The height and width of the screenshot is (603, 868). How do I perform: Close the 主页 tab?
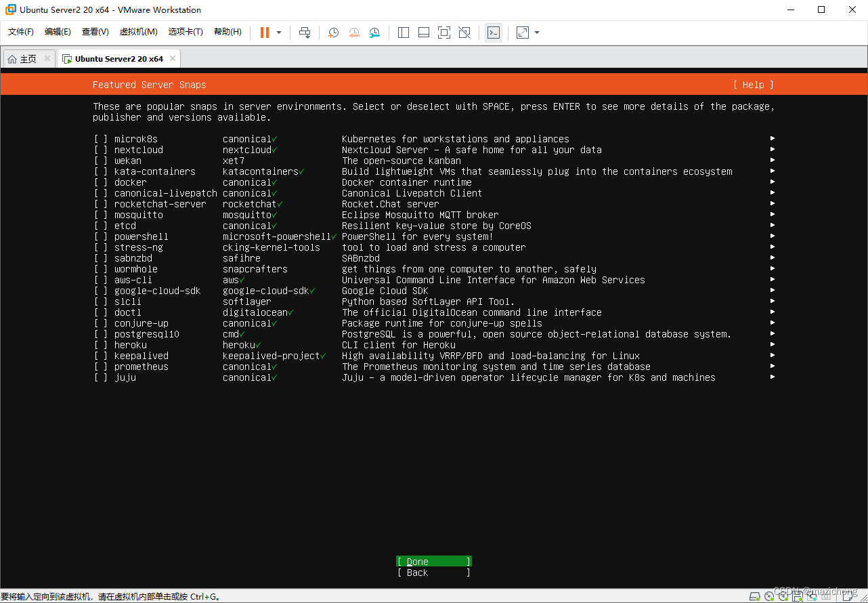(x=47, y=58)
